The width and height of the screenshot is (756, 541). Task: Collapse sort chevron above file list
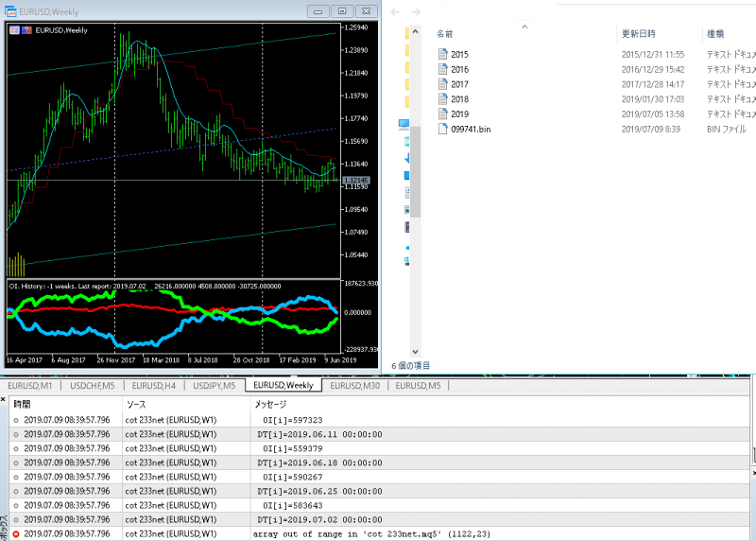point(524,26)
